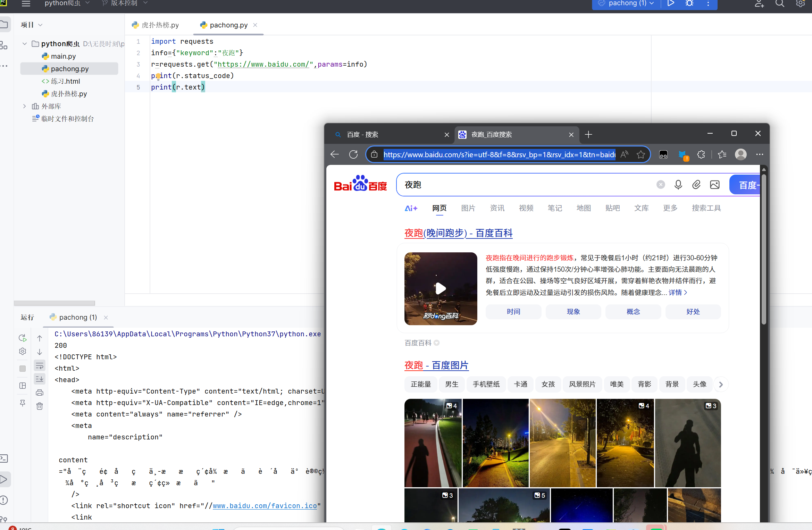Toggle soft-wrap in run console
Viewport: 812px width, 530px height.
coord(40,365)
